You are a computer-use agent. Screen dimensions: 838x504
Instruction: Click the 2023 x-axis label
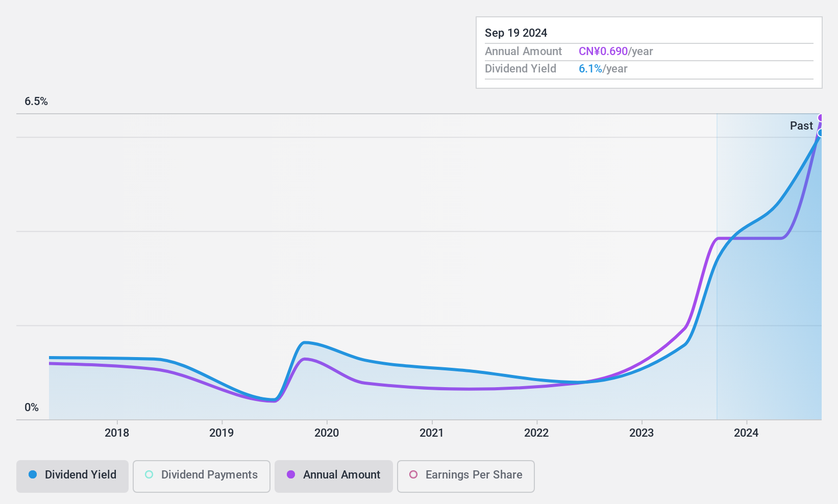click(x=642, y=433)
